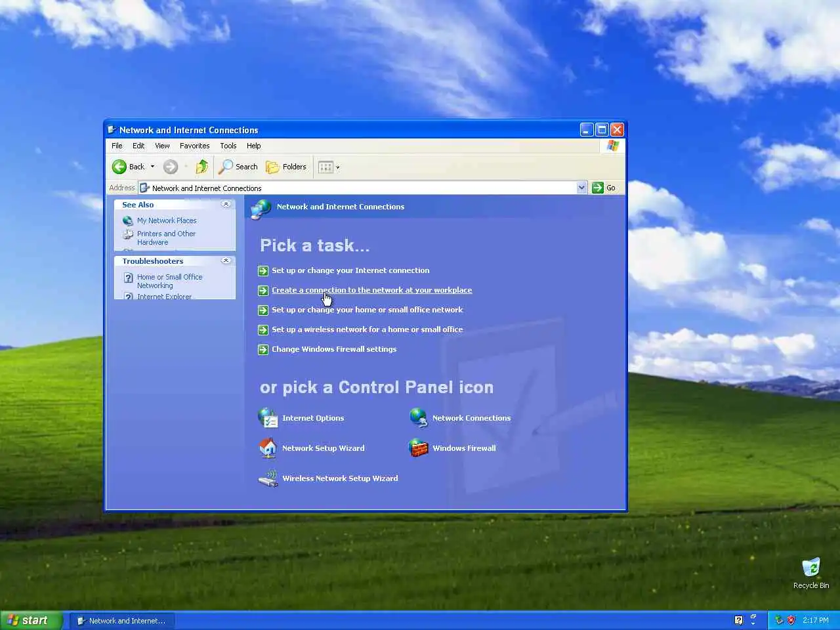
Task: Click the Internet Options label
Action: coord(313,418)
